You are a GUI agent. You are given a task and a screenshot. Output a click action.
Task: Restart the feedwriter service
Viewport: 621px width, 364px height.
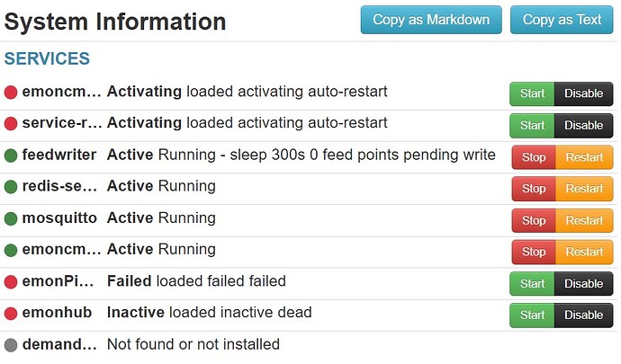click(x=584, y=157)
